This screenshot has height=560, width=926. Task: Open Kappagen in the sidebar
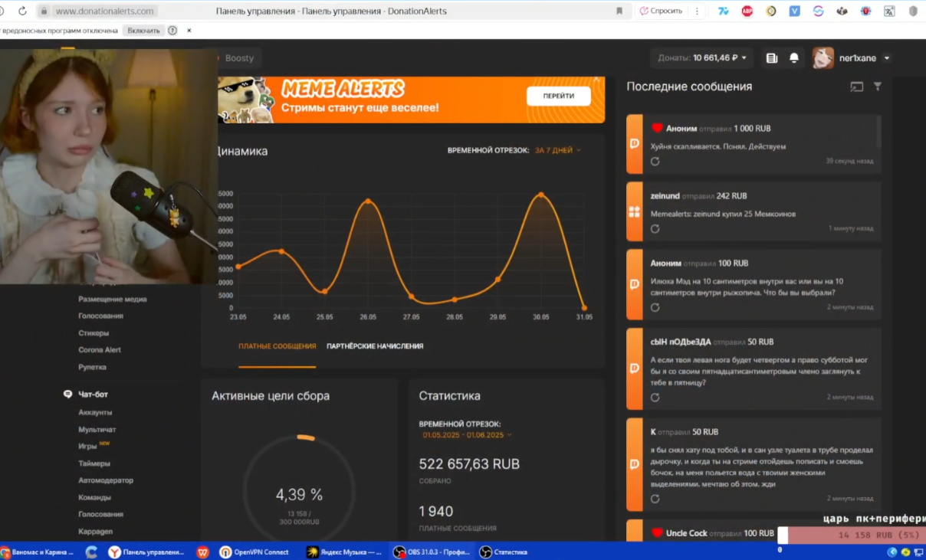click(x=96, y=531)
